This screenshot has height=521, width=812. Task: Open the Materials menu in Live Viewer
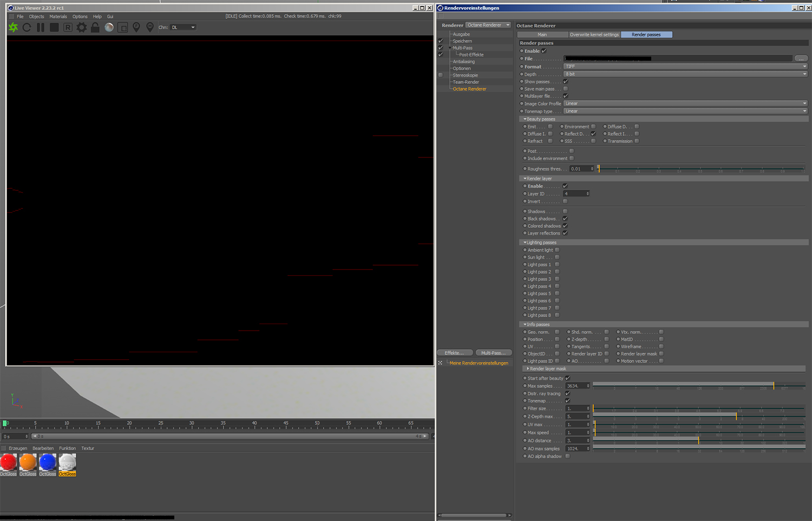(x=58, y=16)
